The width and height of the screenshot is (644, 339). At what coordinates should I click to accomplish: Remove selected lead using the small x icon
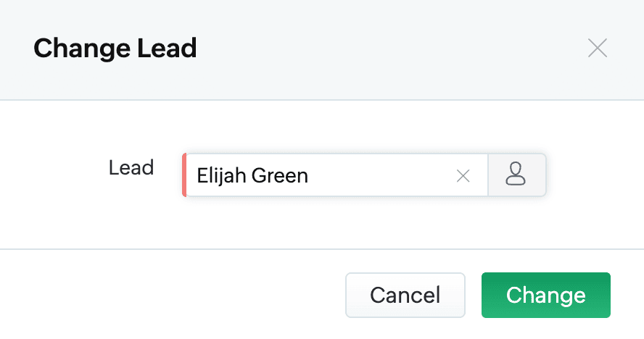[x=463, y=176]
